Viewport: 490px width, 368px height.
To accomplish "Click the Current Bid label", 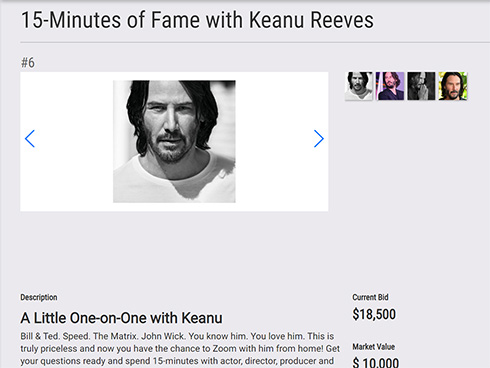I will pos(370,297).
